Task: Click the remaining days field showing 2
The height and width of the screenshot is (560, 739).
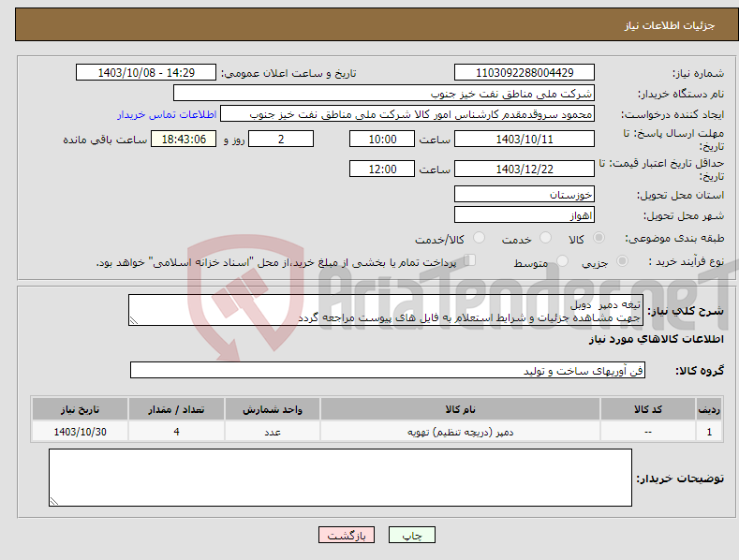Action: 281,139
